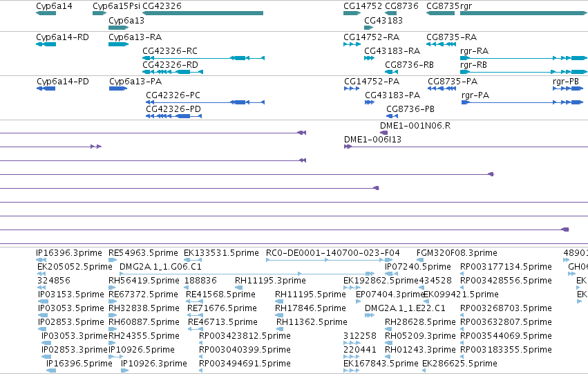Click the CG43183 gene label
Screen dimensions: 588x374
(x=383, y=20)
